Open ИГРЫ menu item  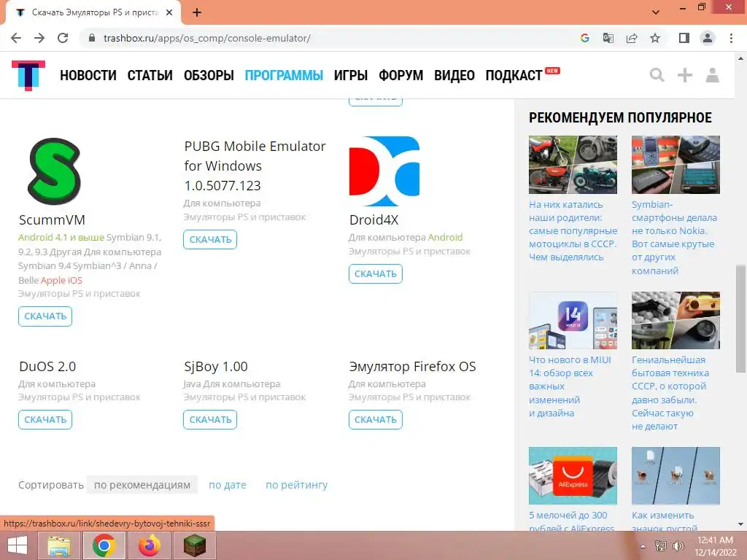[351, 75]
